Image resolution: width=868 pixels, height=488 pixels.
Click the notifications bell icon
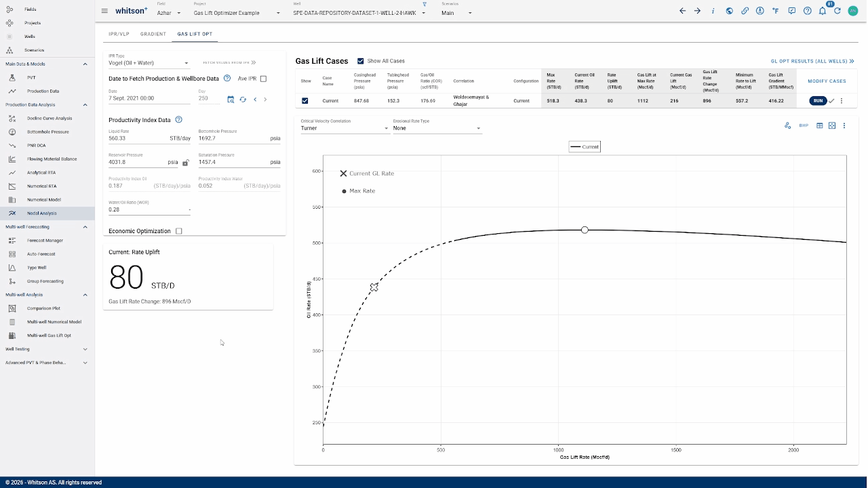822,12
